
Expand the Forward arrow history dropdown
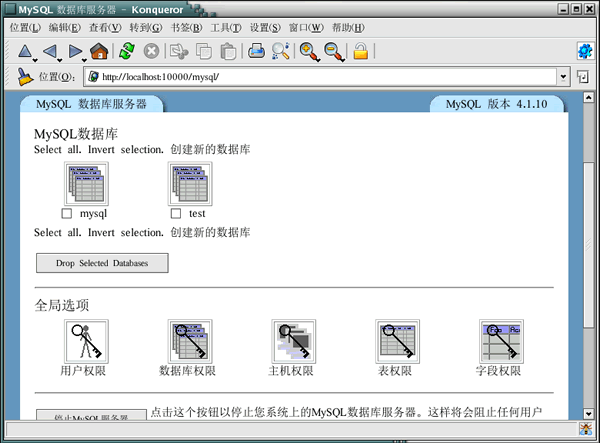click(85, 60)
